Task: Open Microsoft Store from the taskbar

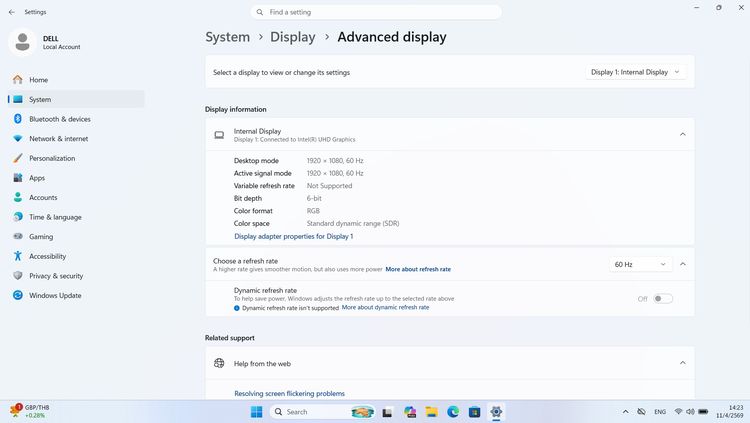Action: click(x=474, y=412)
